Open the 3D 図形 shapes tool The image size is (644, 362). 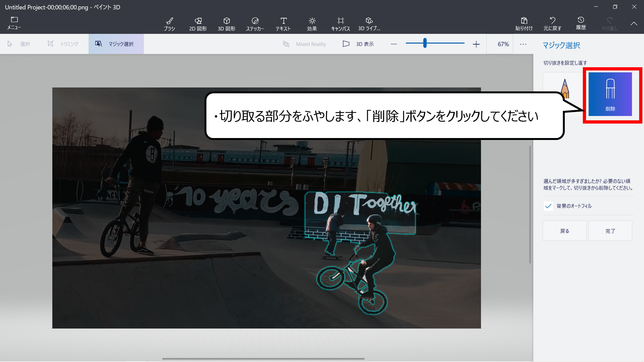(226, 24)
